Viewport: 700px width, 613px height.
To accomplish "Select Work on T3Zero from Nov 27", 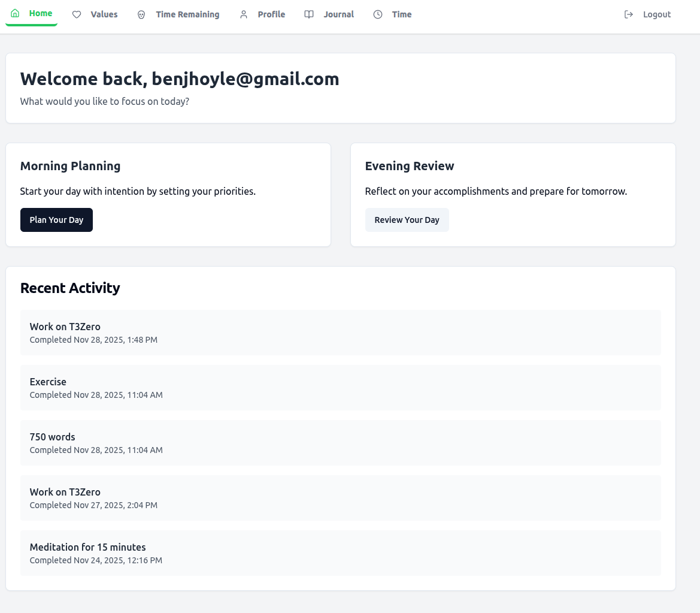I will click(340, 498).
